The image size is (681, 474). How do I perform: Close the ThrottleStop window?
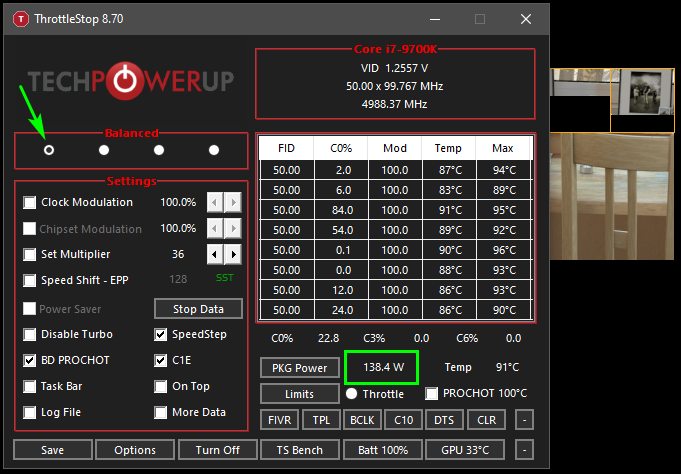click(526, 19)
